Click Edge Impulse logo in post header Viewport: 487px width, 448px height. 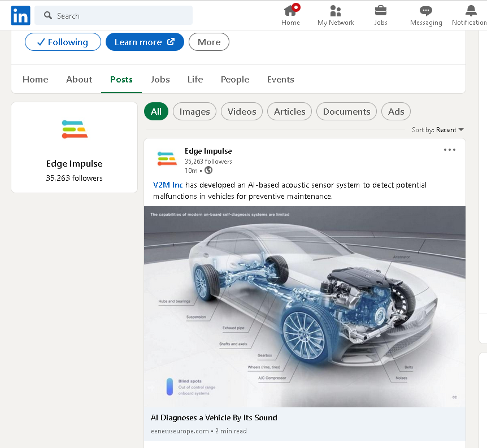167,160
